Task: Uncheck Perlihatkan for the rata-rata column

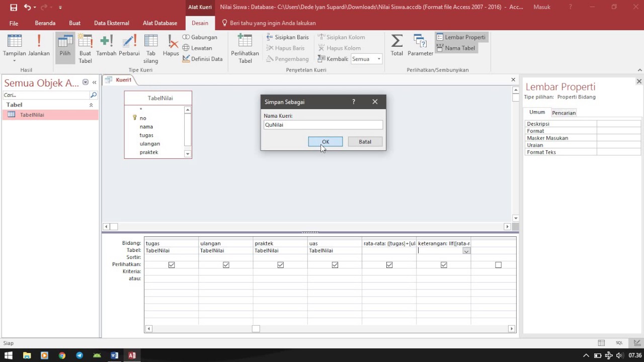Action: 389,265
